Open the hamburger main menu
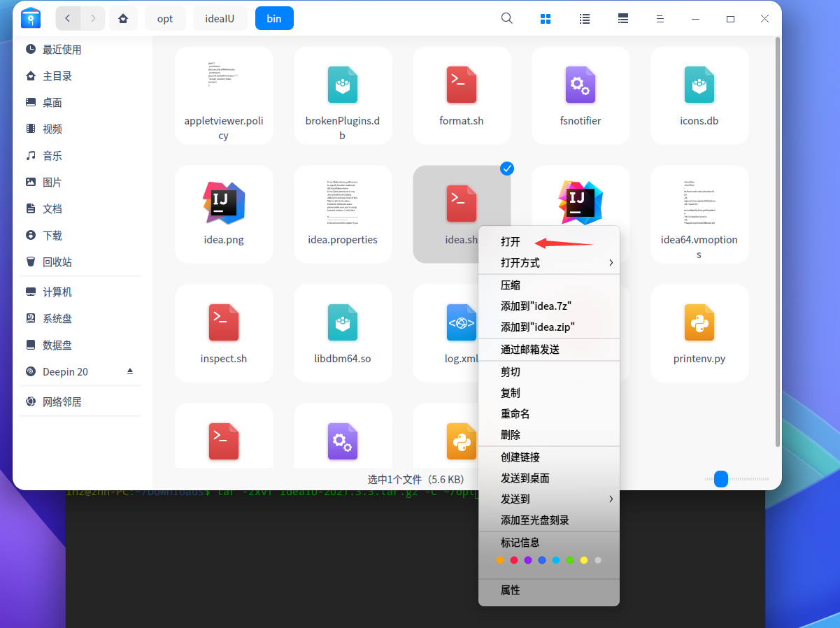 pos(660,19)
